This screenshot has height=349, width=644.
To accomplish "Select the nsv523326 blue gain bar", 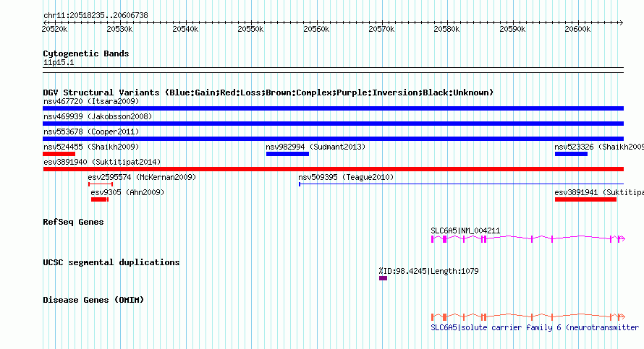I will [x=571, y=154].
